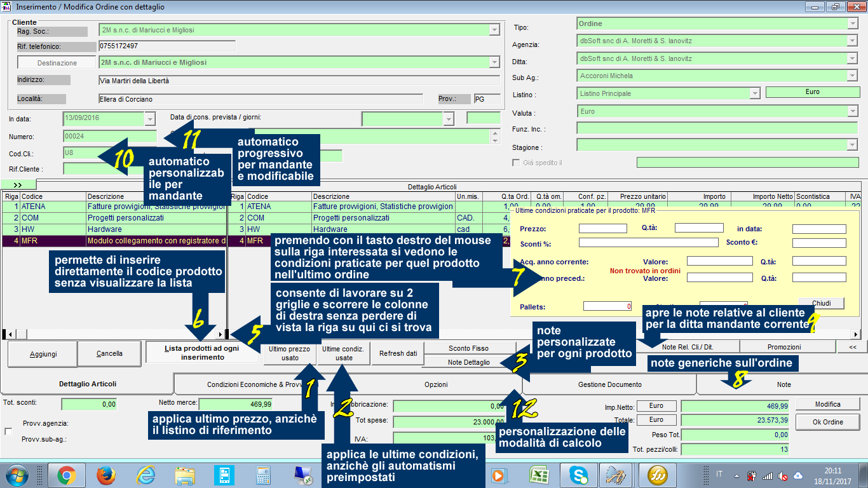Open the Sub Ag. dropdown Accoroni Michela

[853, 76]
